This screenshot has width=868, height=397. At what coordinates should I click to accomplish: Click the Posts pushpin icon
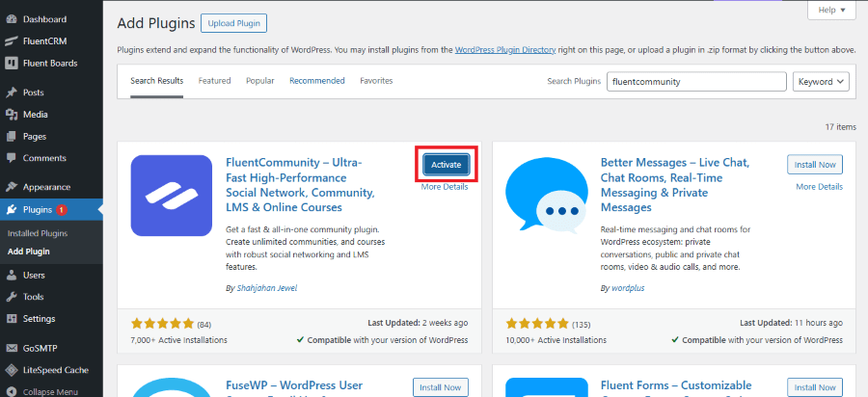11,93
